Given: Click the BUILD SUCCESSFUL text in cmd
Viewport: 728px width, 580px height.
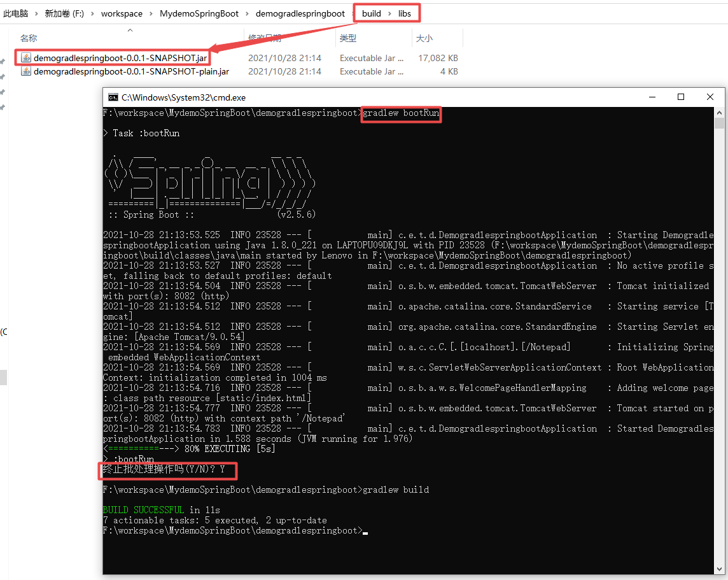Looking at the screenshot, I should coord(143,510).
